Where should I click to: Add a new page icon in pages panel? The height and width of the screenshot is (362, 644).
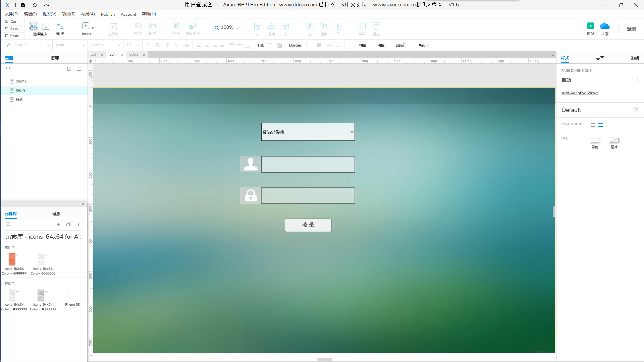pos(69,69)
